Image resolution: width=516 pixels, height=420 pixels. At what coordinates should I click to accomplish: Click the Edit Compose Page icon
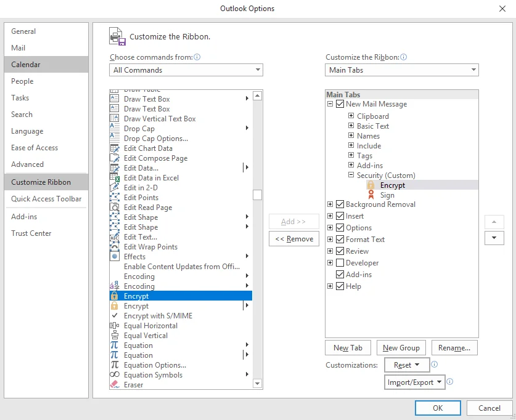pyautogui.click(x=114, y=158)
